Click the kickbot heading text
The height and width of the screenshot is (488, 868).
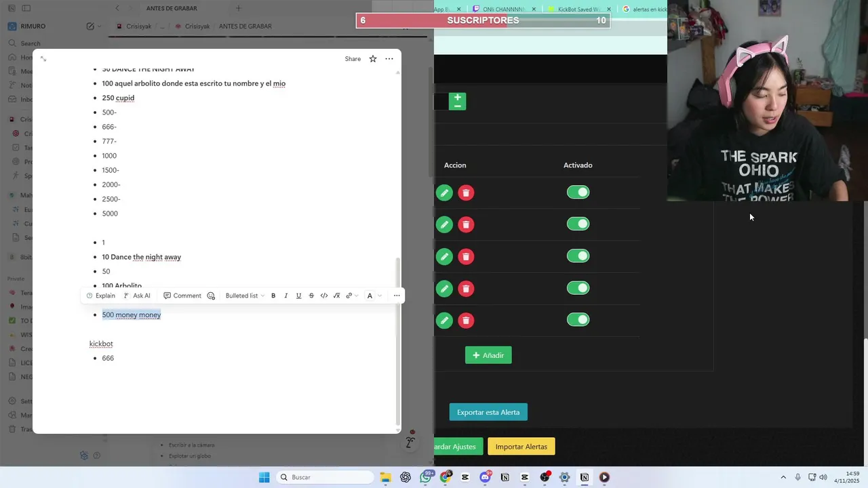point(101,344)
